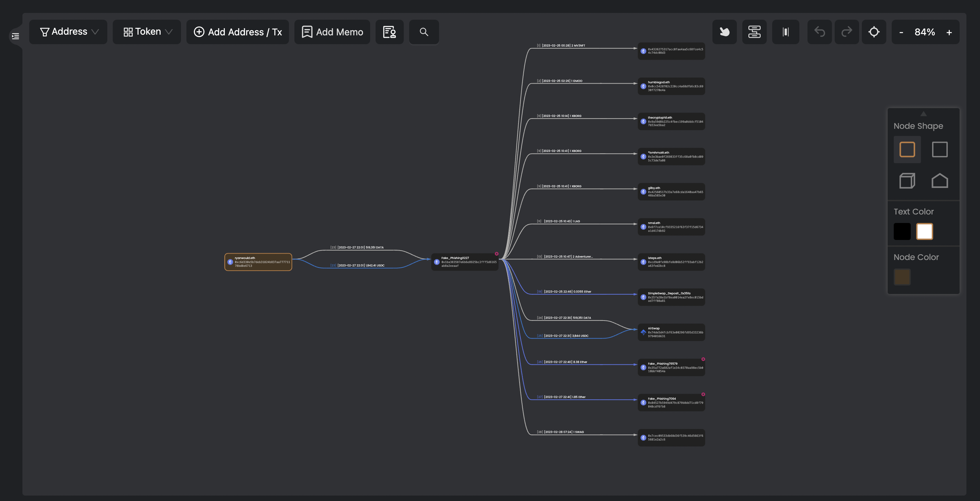Recenter graph with the crosshair icon

pyautogui.click(x=874, y=32)
